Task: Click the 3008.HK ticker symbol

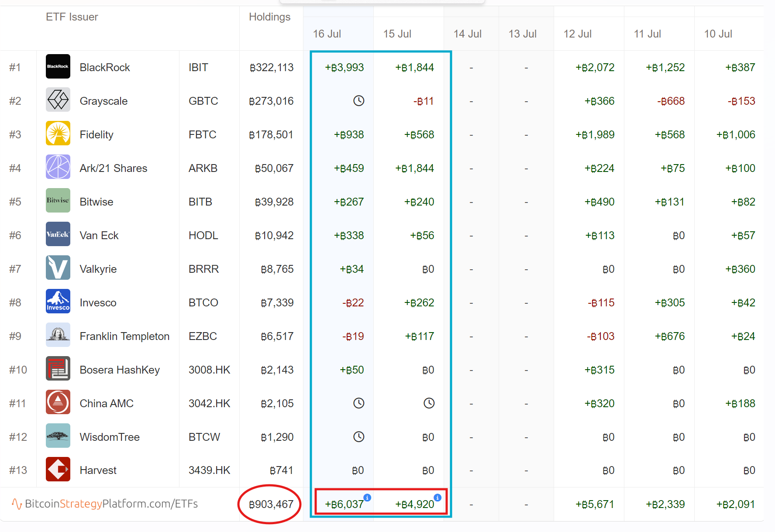Action: pos(209,370)
